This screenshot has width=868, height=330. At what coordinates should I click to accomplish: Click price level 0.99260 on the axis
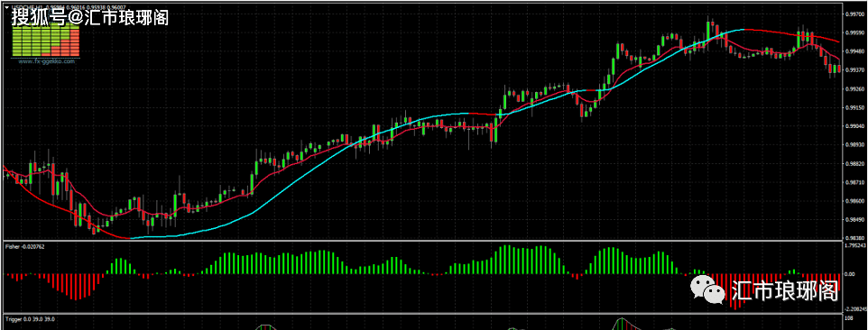854,89
